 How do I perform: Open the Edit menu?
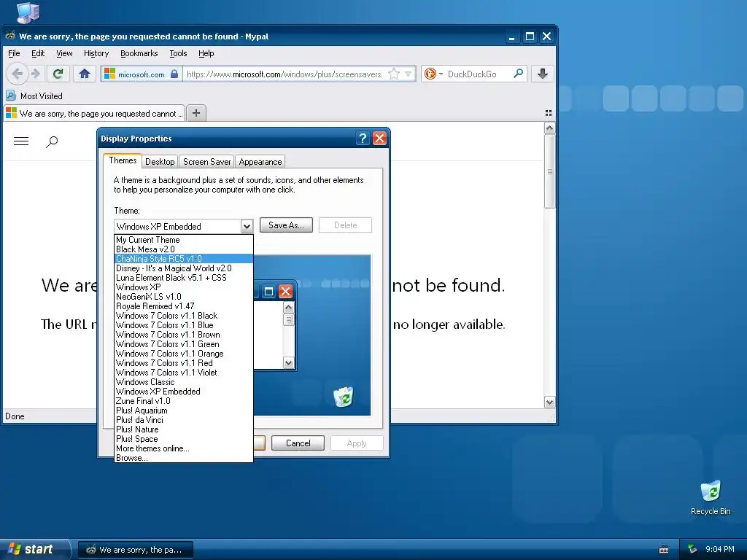38,53
